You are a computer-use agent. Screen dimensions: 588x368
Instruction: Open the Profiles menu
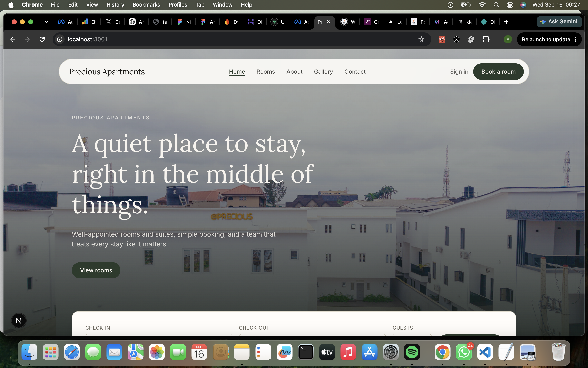(178, 5)
